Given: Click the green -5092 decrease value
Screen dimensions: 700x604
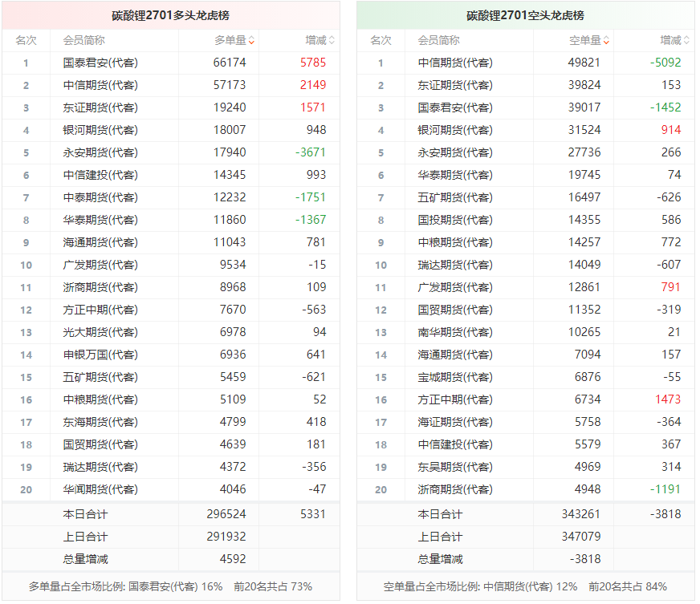Looking at the screenshot, I should (665, 63).
